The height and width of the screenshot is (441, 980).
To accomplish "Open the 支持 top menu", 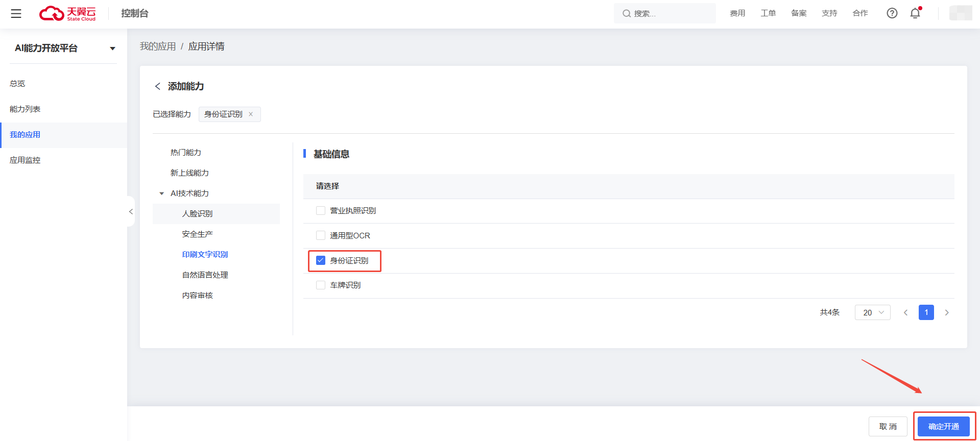I will (829, 13).
